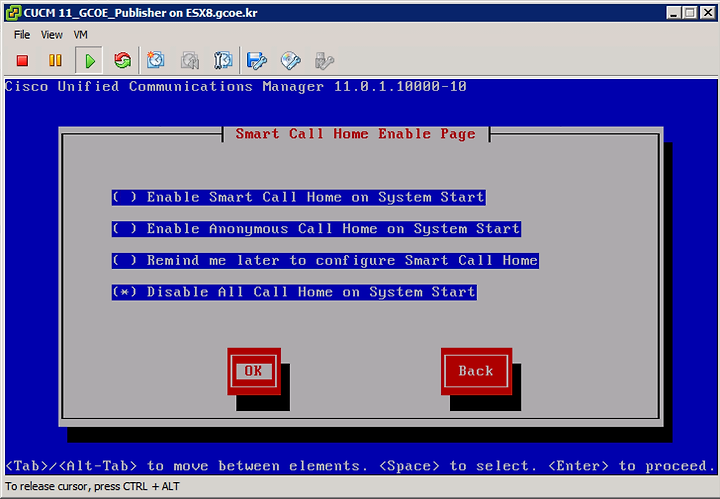
Task: Click the Cisco Unified Communications Manager version text
Action: click(x=236, y=86)
